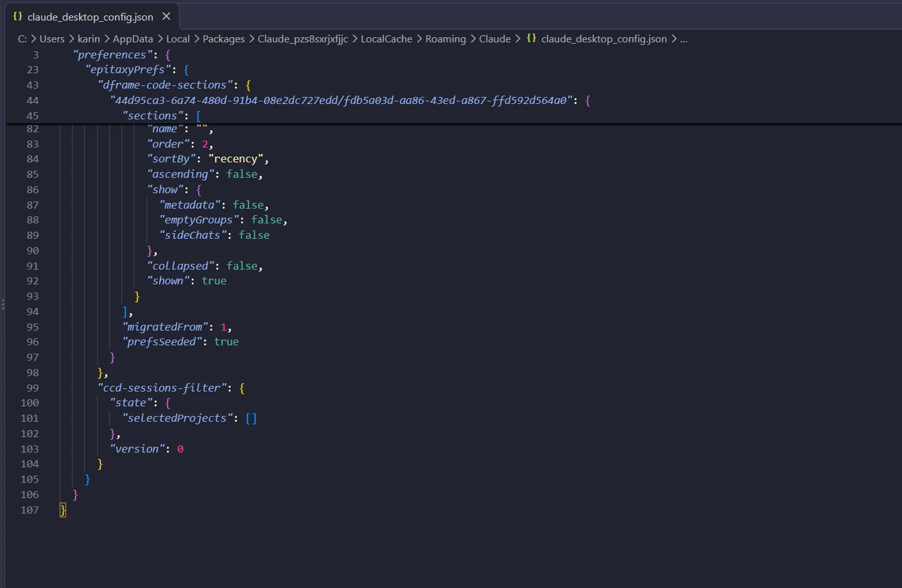
Task: Select the claude_desktop_config.json editor tab
Action: pyautogui.click(x=92, y=16)
